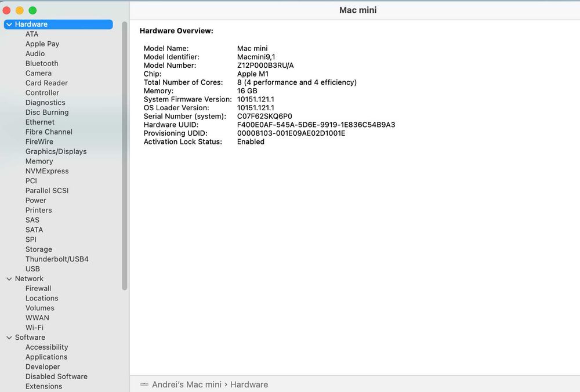View the Graphics/Displays section
580x392 pixels.
coord(56,151)
